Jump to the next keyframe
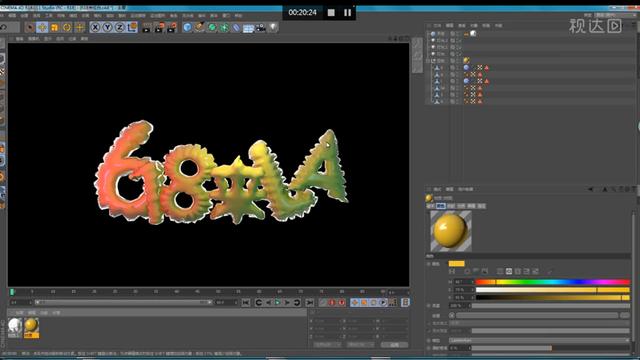 tap(297, 302)
